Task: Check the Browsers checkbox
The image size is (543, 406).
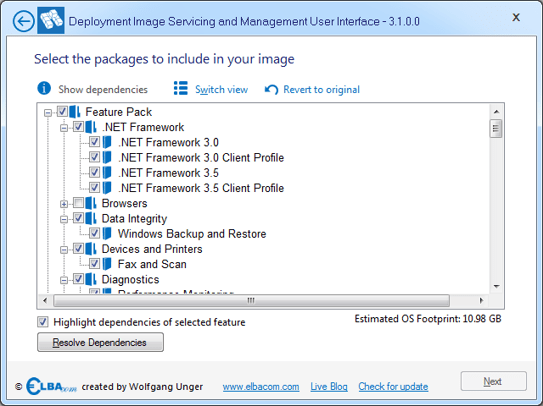Action: (78, 203)
